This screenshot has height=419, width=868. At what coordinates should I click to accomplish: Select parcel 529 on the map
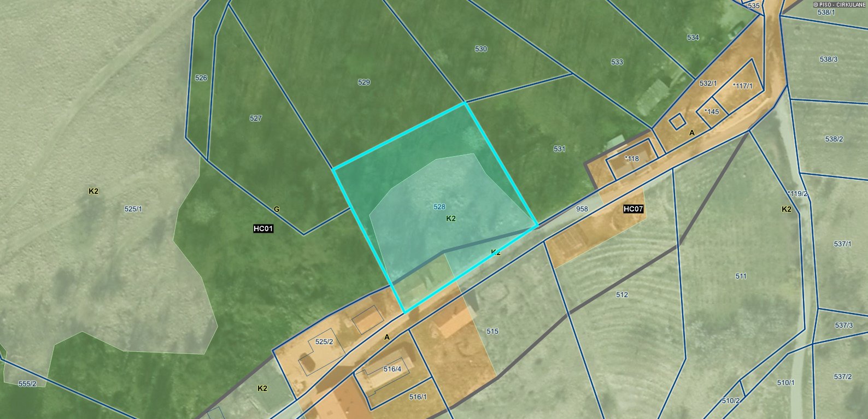click(364, 82)
